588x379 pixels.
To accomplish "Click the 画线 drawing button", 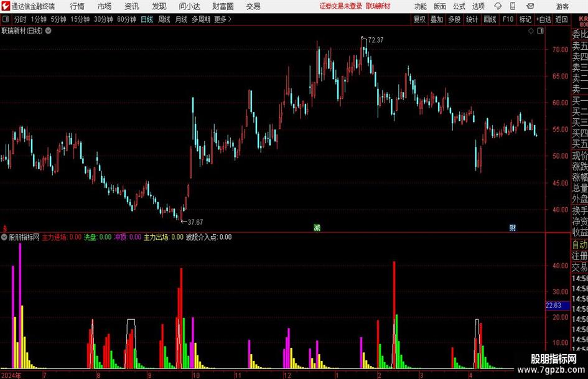I will tap(490, 19).
